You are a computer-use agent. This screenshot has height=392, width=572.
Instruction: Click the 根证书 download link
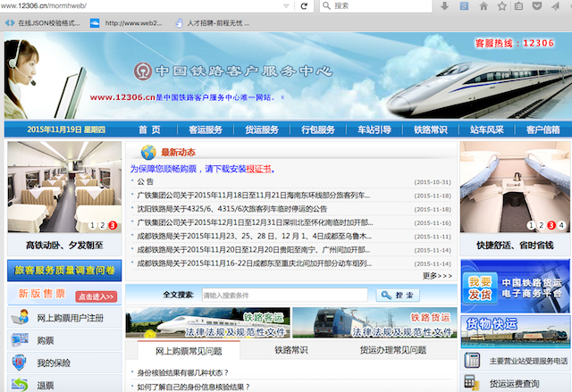pos(258,169)
